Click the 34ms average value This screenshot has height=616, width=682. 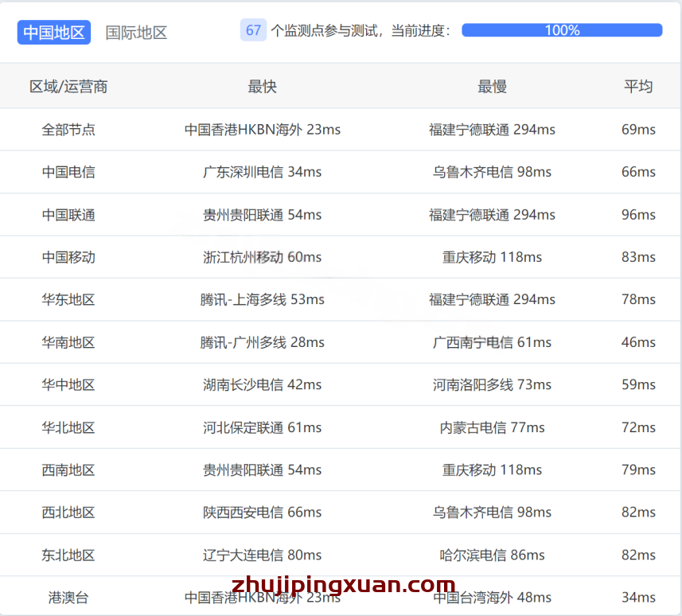coord(638,597)
